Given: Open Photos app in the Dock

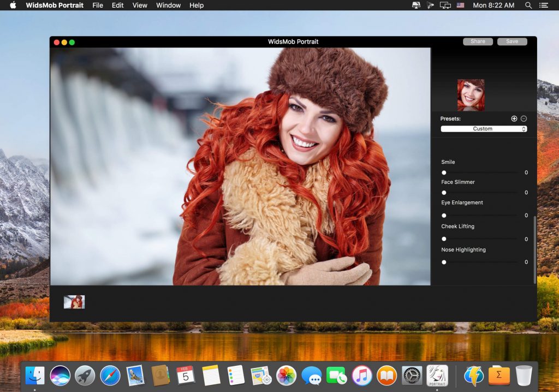Looking at the screenshot, I should [x=287, y=375].
